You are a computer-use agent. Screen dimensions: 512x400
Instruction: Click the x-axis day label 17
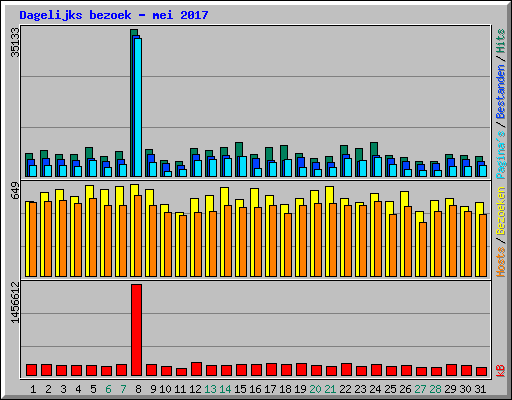(270, 389)
